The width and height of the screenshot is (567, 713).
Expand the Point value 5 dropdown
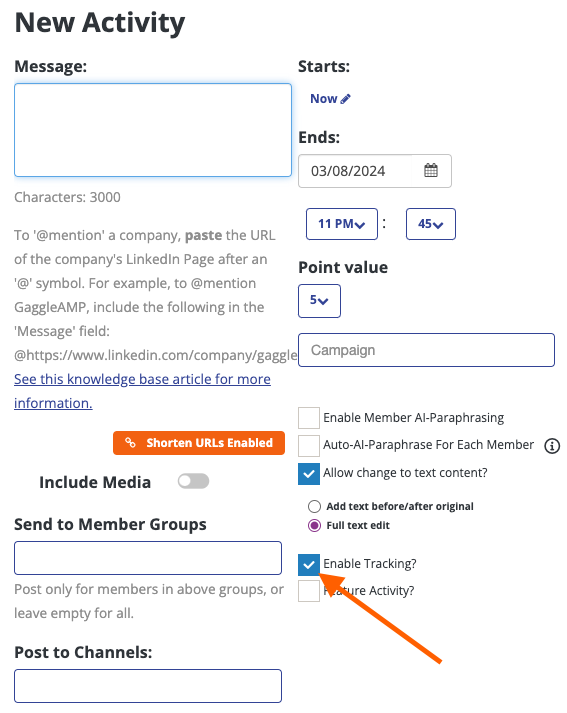[319, 301]
